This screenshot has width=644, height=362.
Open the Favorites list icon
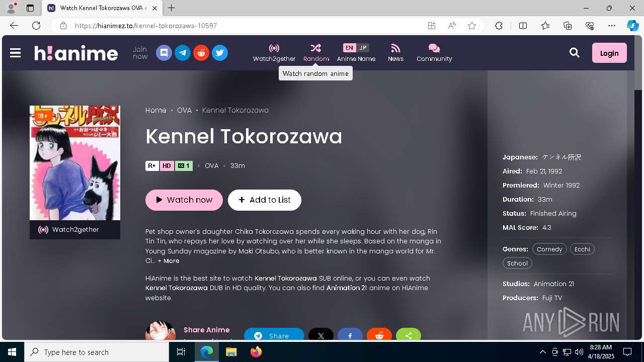point(545,26)
